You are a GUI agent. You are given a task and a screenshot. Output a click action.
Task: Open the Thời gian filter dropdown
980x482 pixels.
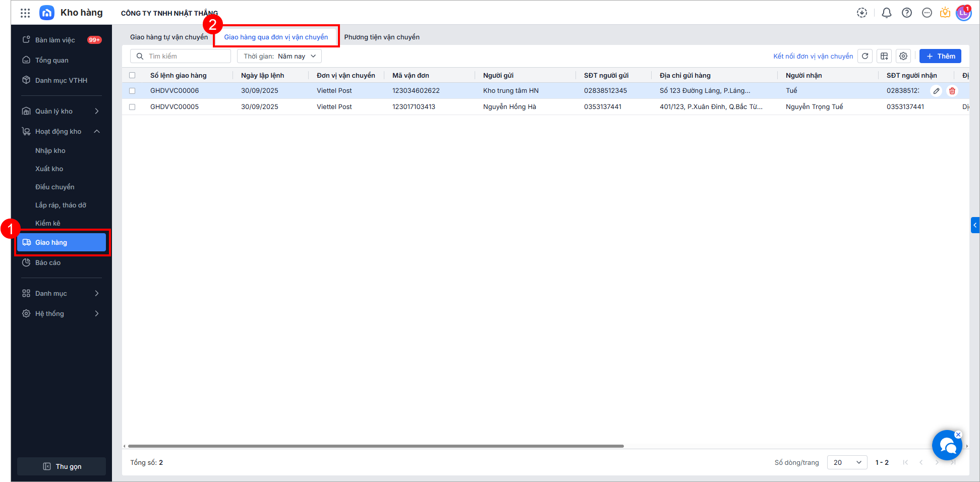pyautogui.click(x=279, y=56)
